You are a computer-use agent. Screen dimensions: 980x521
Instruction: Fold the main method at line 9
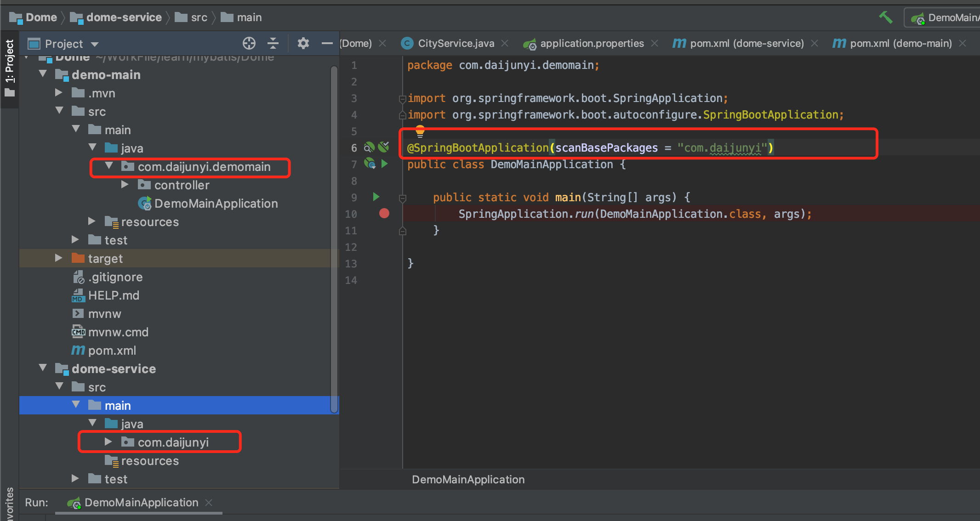point(403,198)
